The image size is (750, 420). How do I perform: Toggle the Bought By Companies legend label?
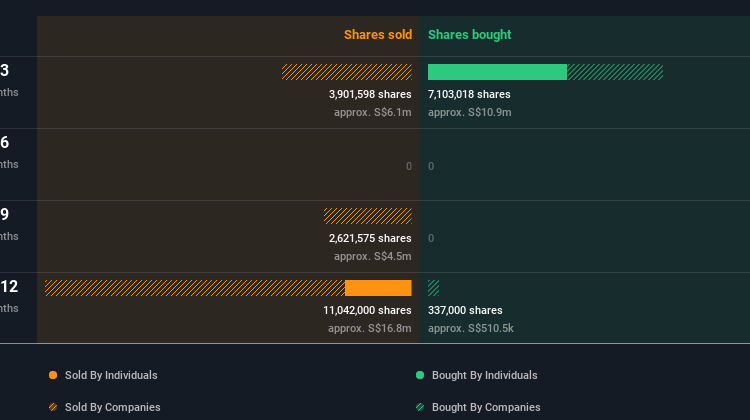click(486, 407)
